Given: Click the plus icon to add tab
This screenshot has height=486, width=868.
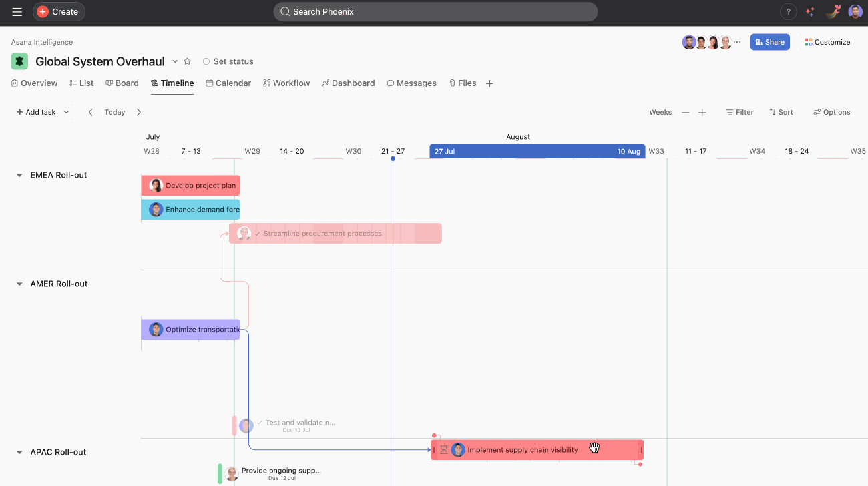Looking at the screenshot, I should [x=489, y=83].
